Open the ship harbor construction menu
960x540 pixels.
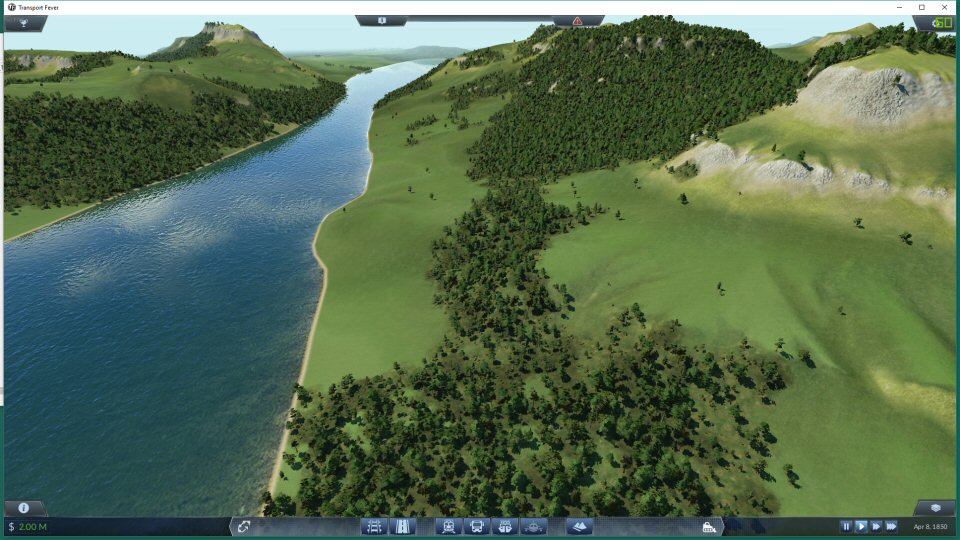[505, 527]
